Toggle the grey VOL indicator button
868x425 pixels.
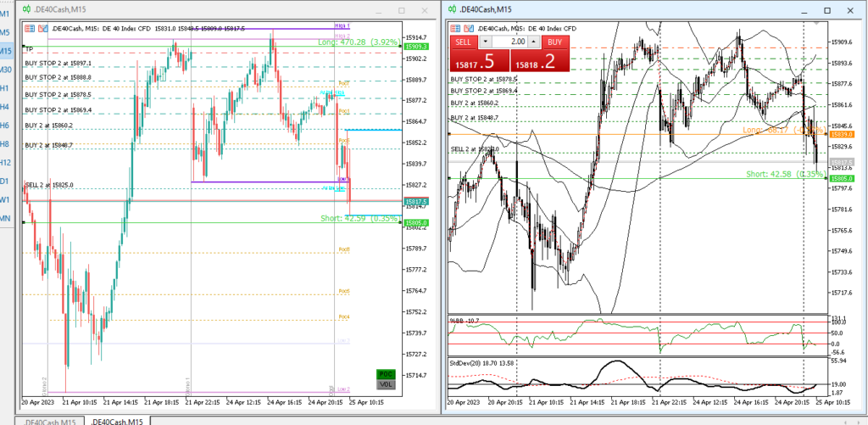point(386,384)
